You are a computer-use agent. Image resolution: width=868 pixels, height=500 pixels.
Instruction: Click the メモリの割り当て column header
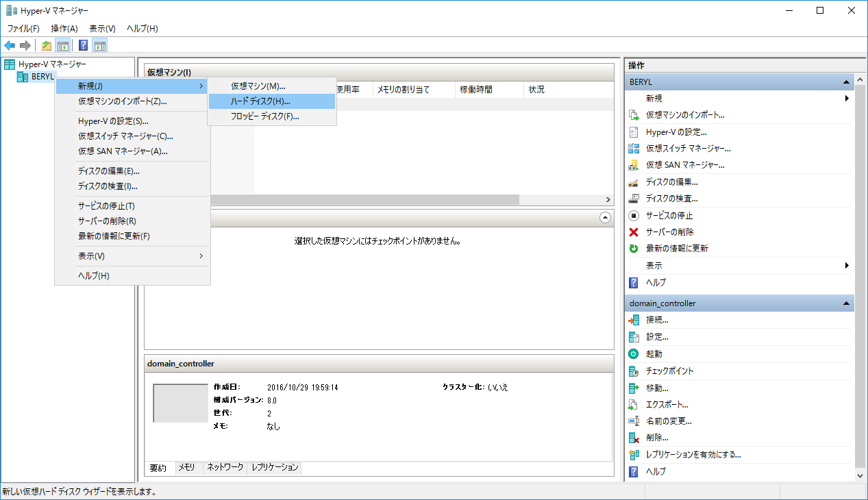413,90
